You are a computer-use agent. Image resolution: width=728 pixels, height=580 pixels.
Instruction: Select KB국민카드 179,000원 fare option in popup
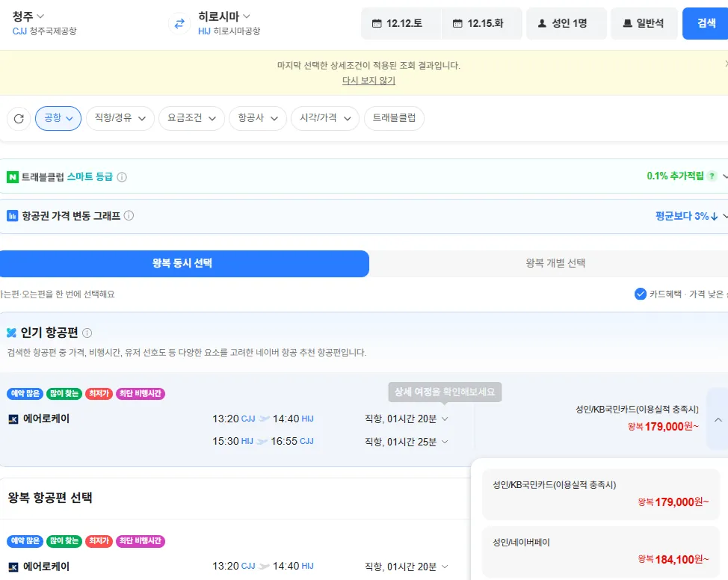[x=601, y=494]
